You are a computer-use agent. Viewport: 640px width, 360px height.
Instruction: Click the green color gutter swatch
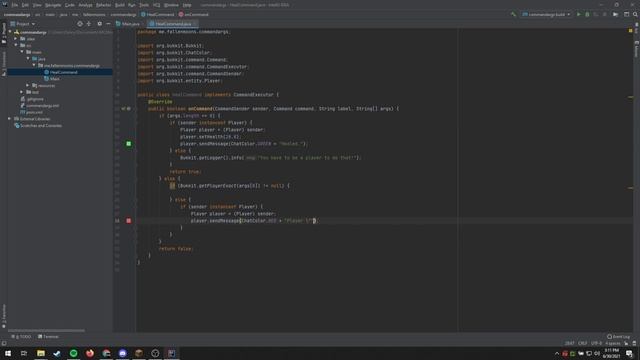click(129, 144)
